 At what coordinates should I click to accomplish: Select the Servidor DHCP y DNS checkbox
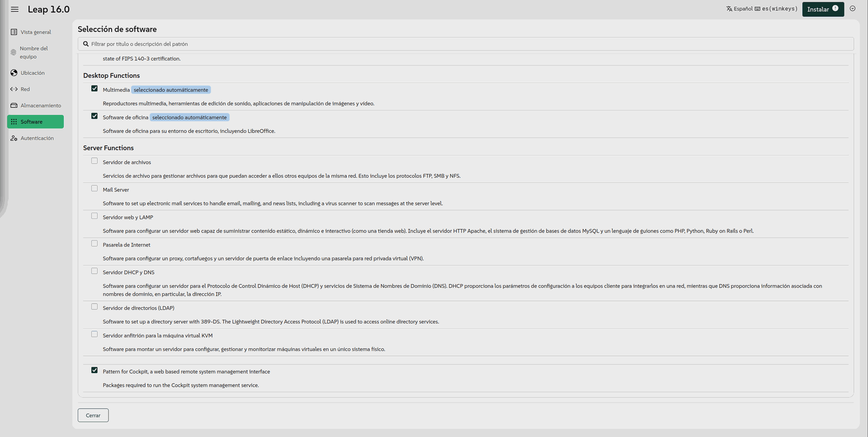click(94, 271)
